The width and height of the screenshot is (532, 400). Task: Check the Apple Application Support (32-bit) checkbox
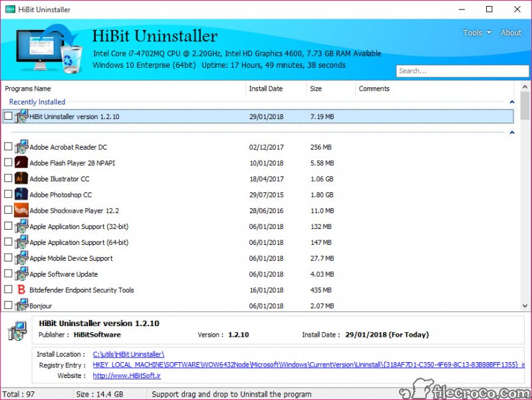point(8,226)
